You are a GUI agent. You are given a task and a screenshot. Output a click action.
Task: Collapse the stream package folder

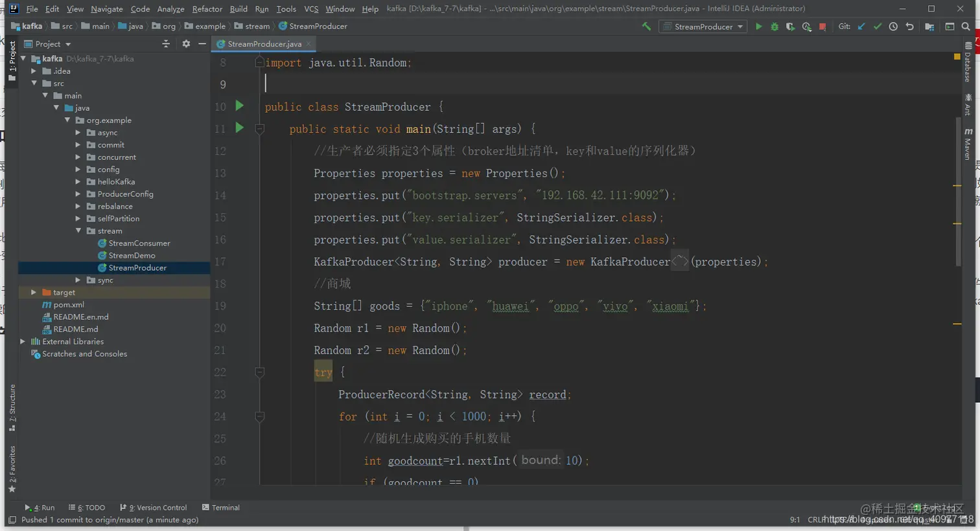point(78,231)
